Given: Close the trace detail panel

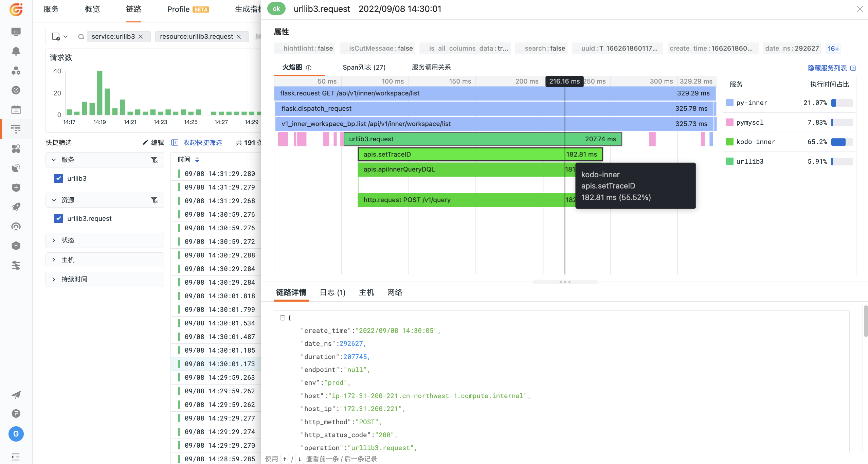Looking at the screenshot, I should (x=860, y=9).
